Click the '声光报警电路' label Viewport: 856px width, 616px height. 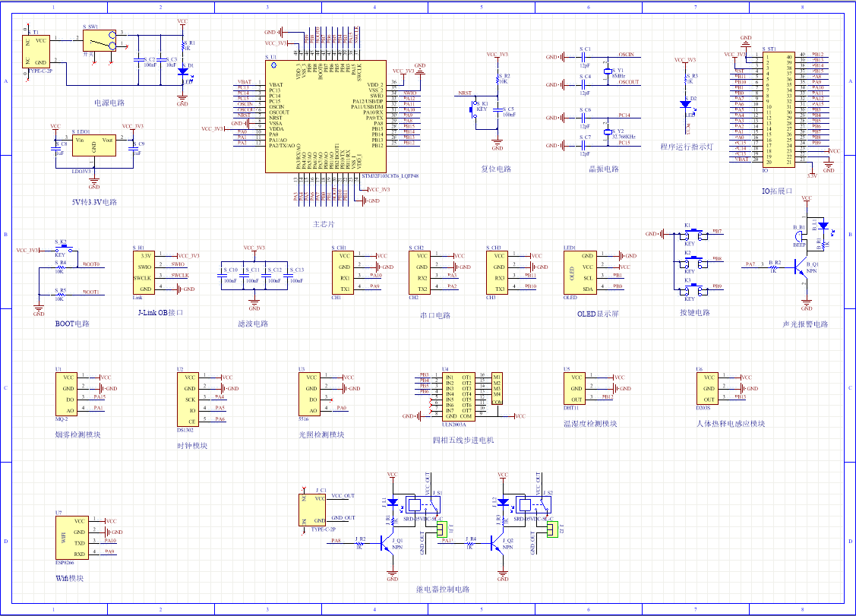tap(805, 324)
